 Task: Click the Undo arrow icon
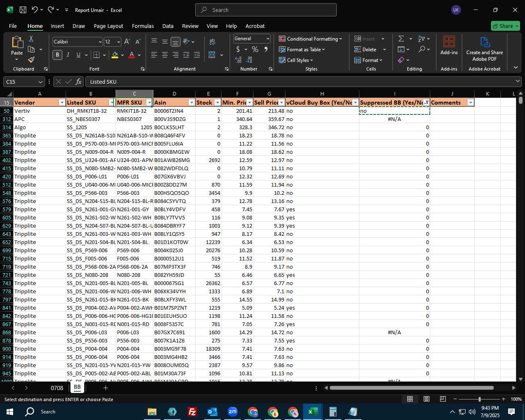point(35,10)
